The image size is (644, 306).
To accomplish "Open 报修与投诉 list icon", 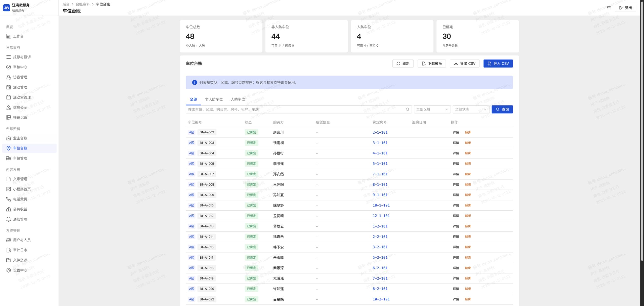I will point(8,57).
